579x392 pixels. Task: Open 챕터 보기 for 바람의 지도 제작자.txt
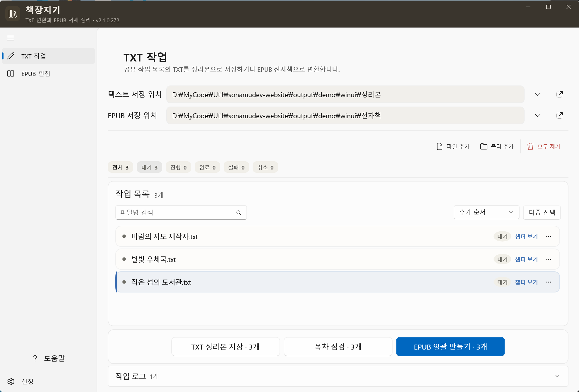(526, 237)
